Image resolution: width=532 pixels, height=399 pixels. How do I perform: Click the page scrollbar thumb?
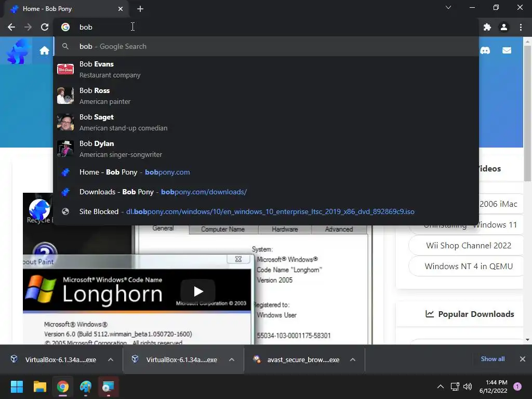point(527,113)
